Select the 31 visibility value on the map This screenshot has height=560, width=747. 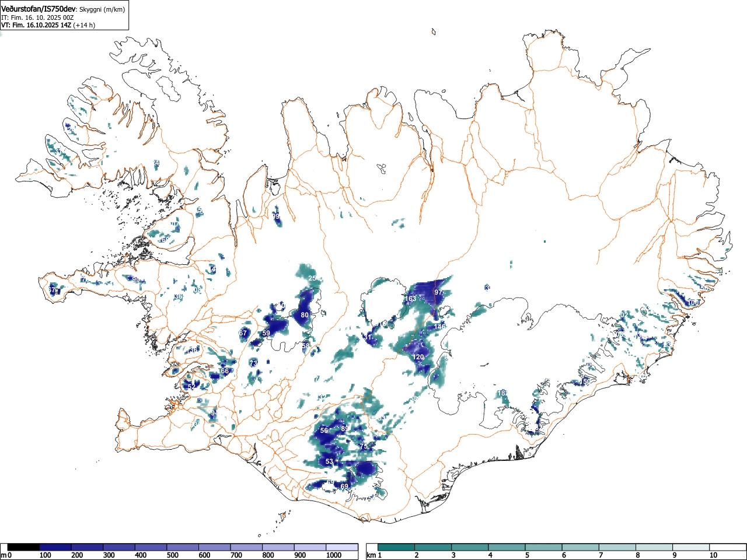[x=368, y=337]
